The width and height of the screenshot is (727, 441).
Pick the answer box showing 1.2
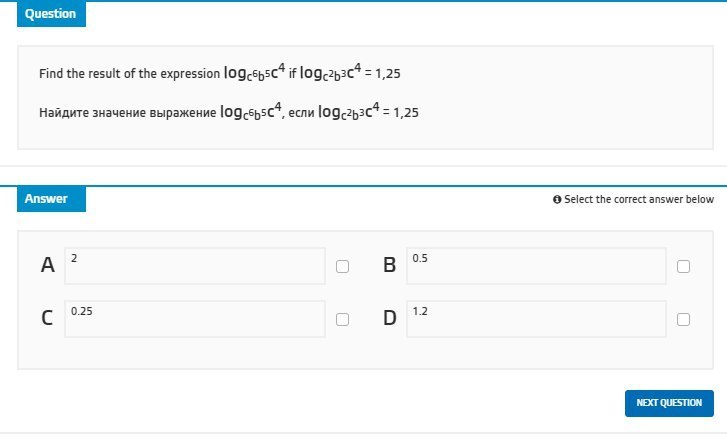click(536, 319)
